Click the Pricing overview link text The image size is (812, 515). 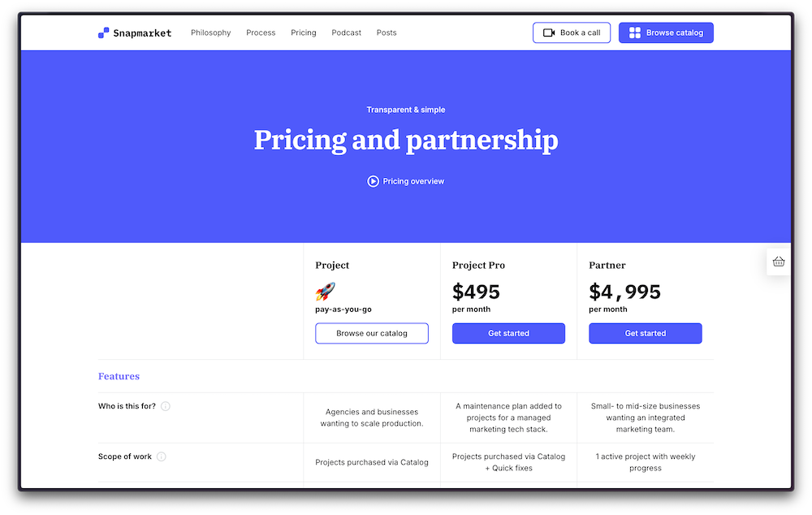click(412, 181)
